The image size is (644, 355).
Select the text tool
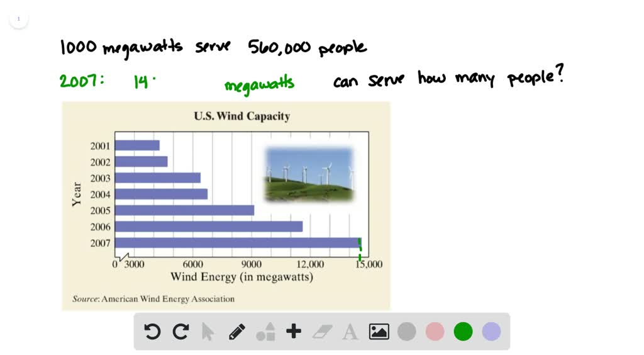tap(350, 332)
